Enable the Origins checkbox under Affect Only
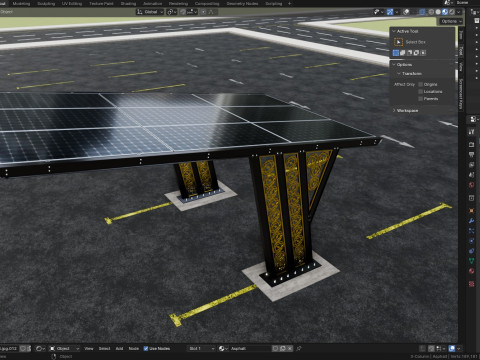Viewport: 480px width, 360px height. coord(420,84)
